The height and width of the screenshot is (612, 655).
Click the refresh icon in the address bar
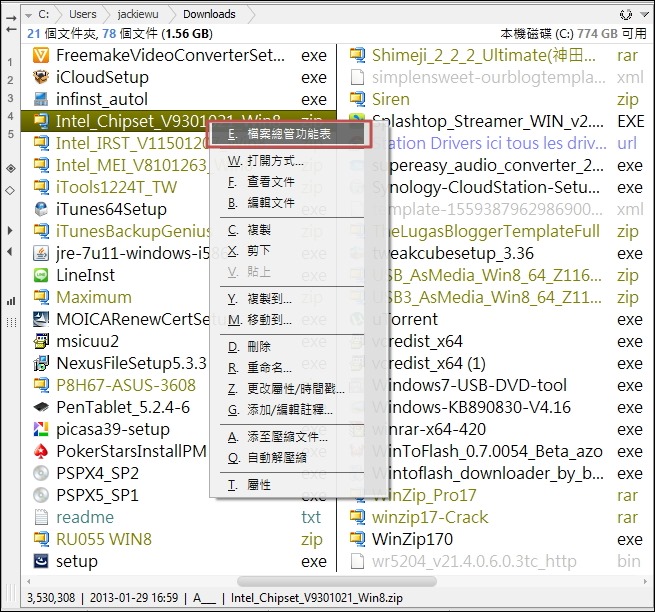[626, 15]
